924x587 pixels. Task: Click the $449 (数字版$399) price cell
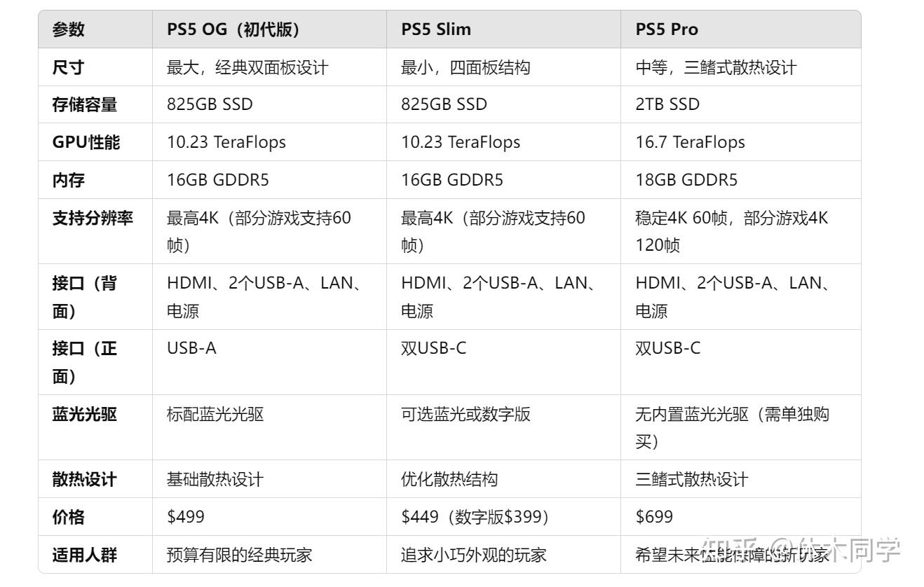click(x=475, y=517)
